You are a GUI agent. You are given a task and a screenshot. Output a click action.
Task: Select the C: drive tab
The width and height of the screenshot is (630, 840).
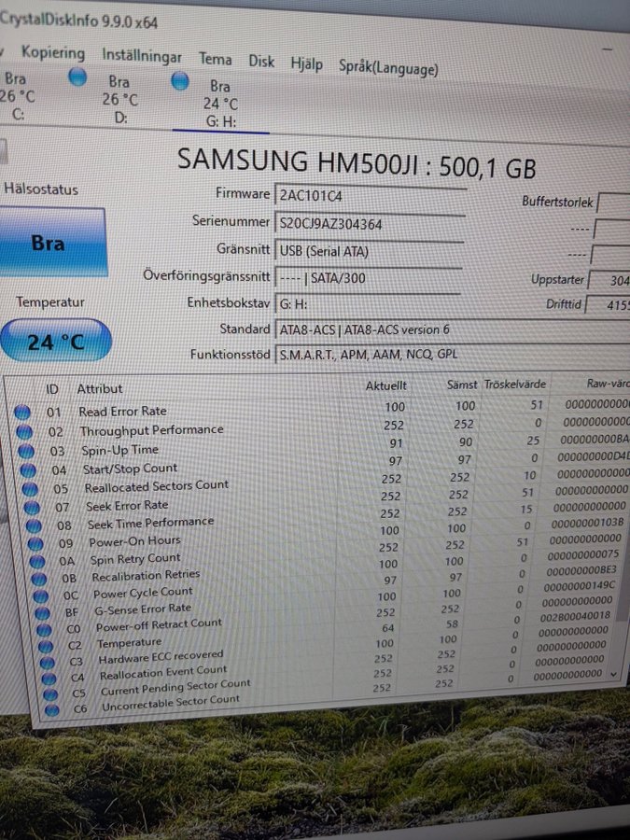(17, 96)
